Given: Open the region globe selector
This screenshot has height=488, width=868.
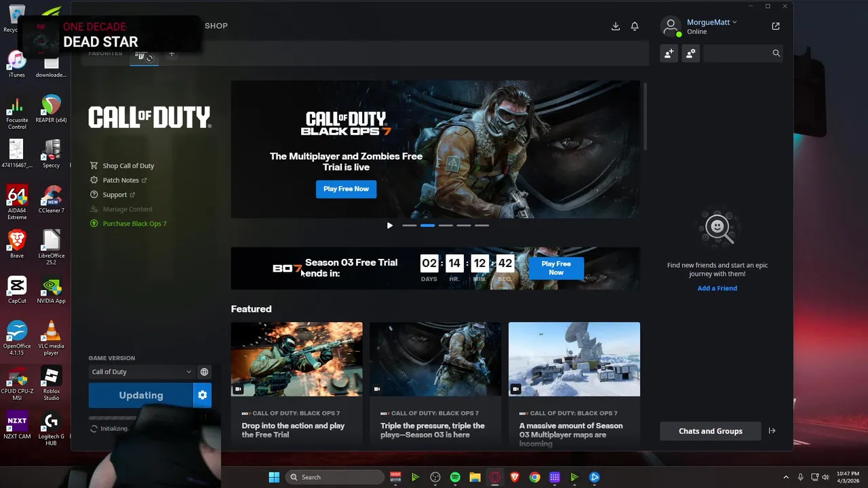Looking at the screenshot, I should click(204, 372).
